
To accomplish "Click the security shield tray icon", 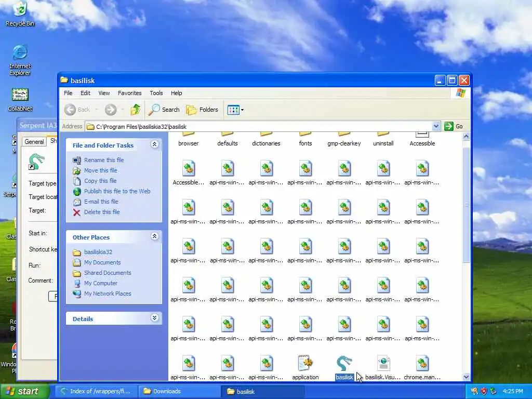I will (x=484, y=392).
